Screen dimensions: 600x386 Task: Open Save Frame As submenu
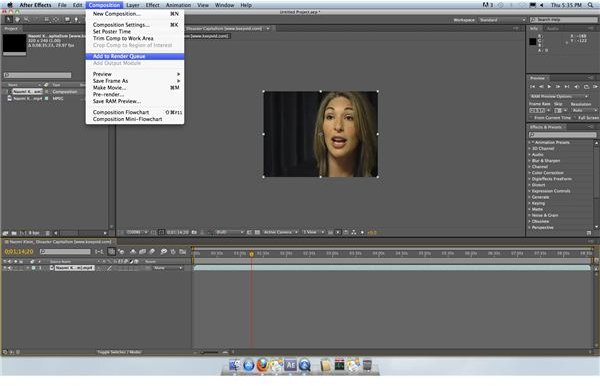(135, 81)
